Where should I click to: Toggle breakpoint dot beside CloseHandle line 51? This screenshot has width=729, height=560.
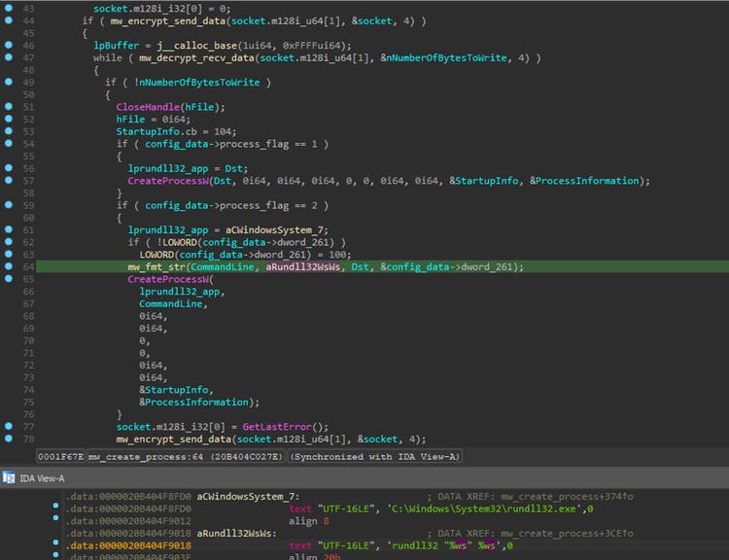9,107
